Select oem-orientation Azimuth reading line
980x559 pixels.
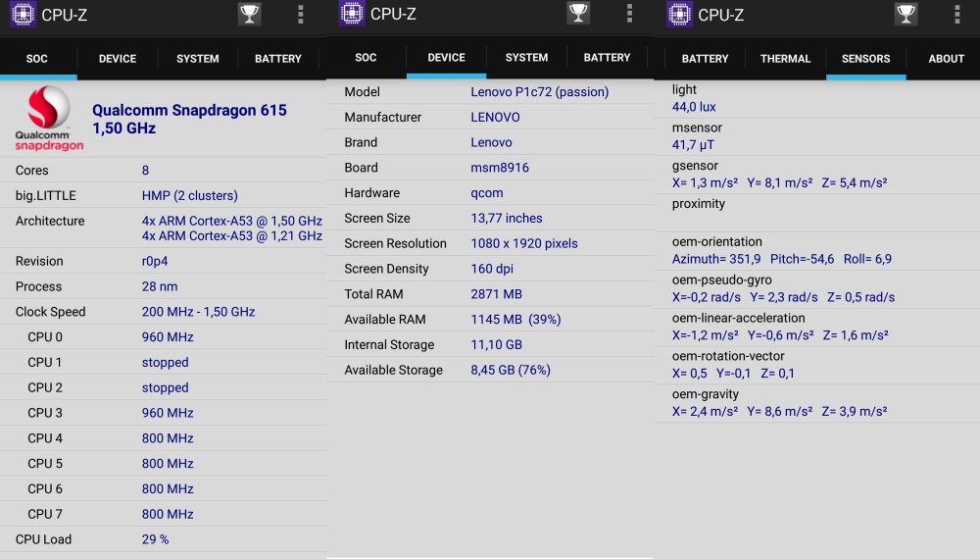[x=782, y=259]
